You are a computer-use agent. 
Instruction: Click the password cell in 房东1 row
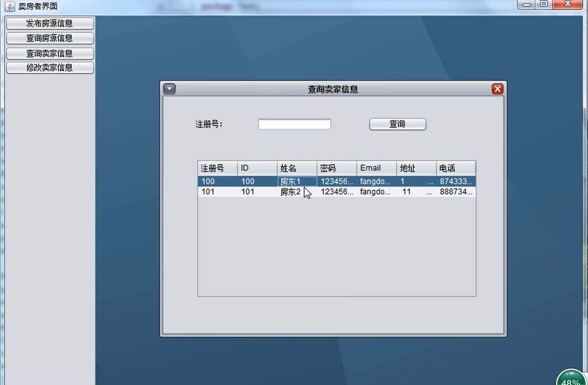tap(337, 182)
